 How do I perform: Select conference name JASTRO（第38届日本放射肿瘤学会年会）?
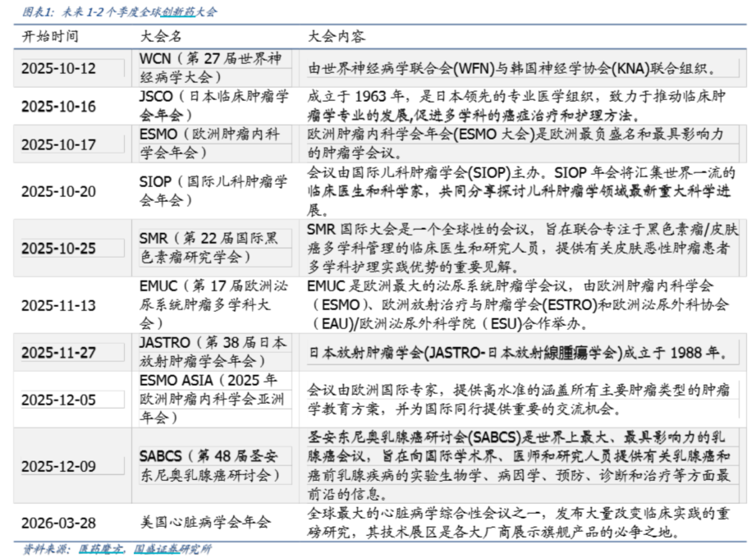tap(213, 352)
